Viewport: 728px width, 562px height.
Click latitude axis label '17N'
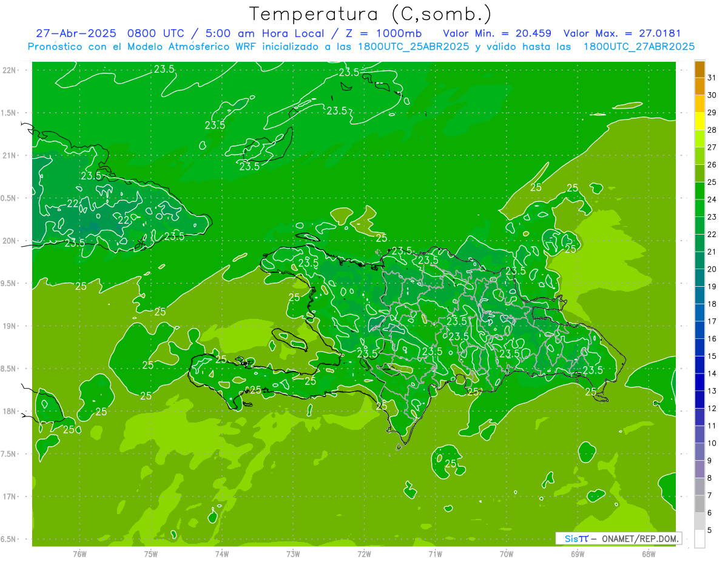[x=9, y=497]
